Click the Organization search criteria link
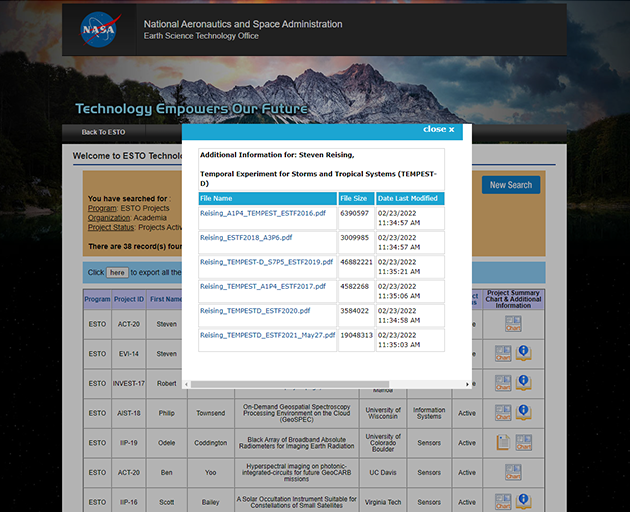Screen dimensions: 630x512 pyautogui.click(x=109, y=218)
